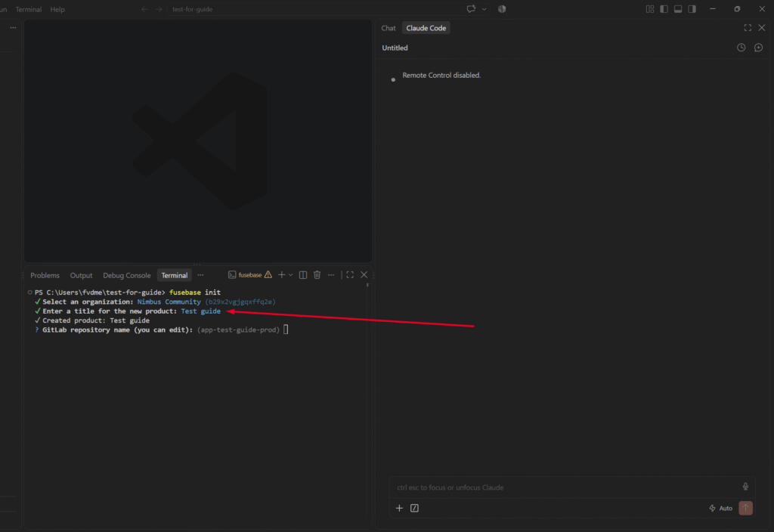Open the Terminal menu in the menu bar
The width and height of the screenshot is (774, 532).
[29, 9]
